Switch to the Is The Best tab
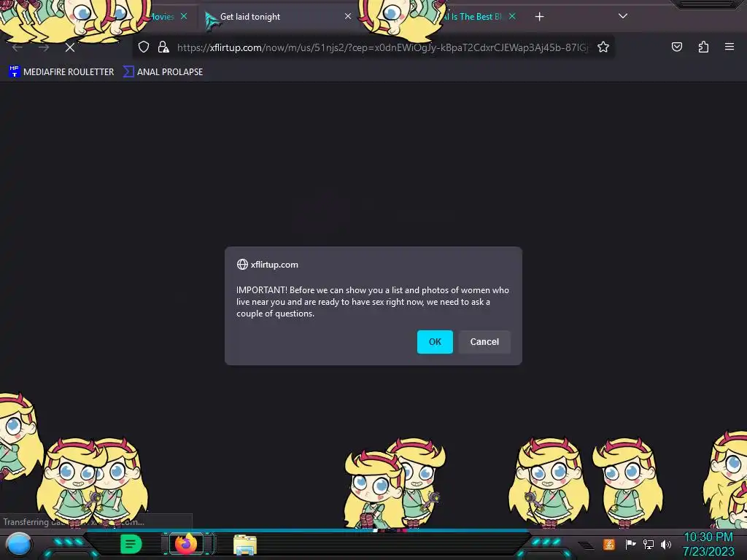Image resolution: width=747 pixels, height=560 pixels. point(472,17)
